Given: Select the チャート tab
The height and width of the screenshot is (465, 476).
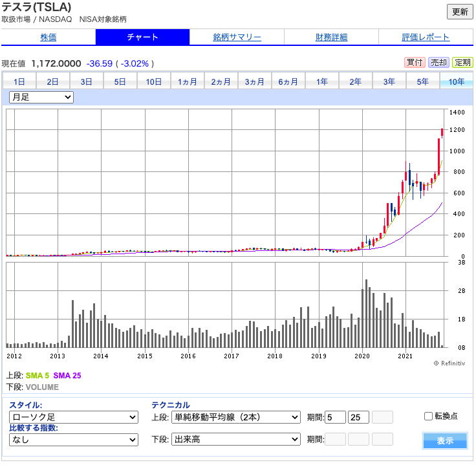Looking at the screenshot, I should [x=142, y=37].
